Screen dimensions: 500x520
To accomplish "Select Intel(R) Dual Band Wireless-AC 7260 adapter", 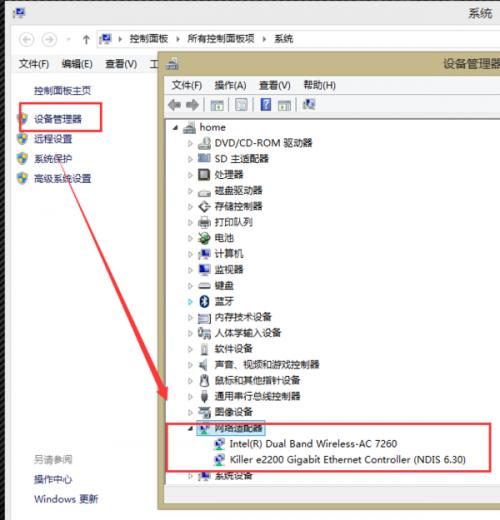I will pos(313,444).
